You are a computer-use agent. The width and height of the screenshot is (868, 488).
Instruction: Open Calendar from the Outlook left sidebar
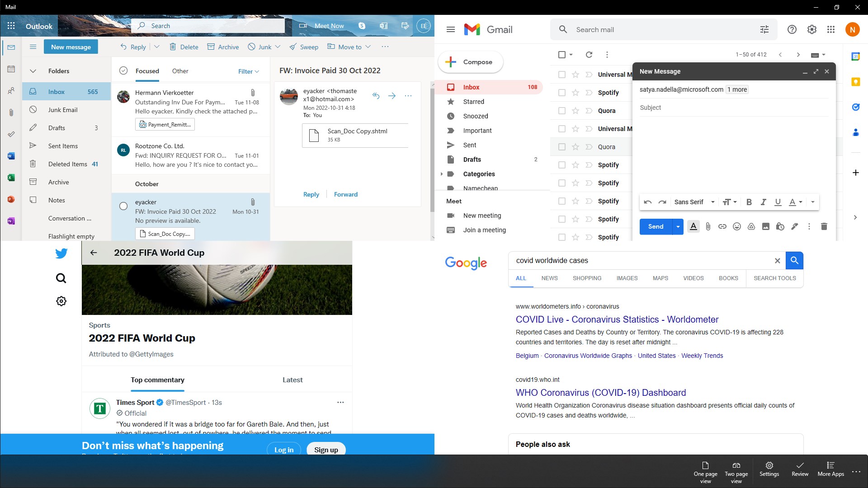point(11,69)
